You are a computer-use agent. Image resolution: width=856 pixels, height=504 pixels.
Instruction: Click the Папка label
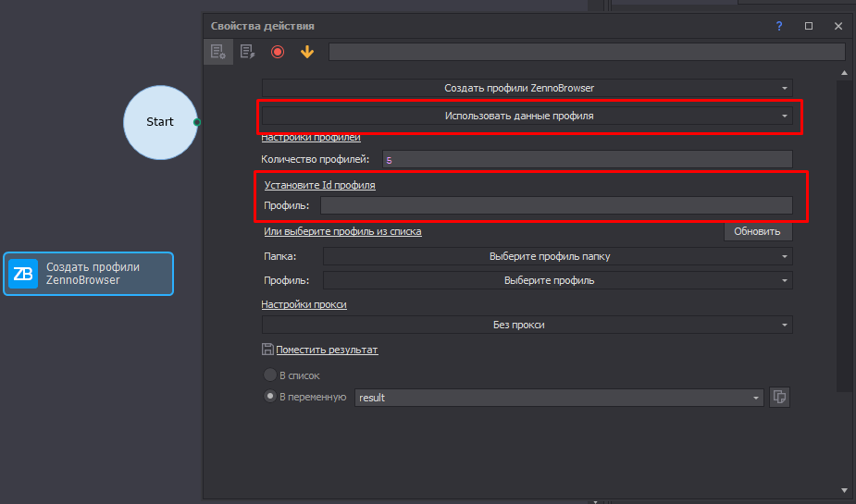pos(280,256)
